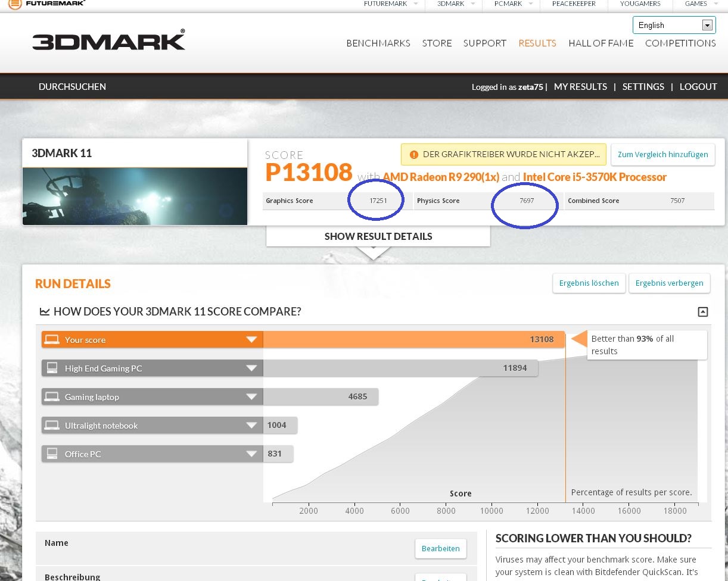Click Bearbeiten button next to Name
Screen dimensions: 728x581
pyautogui.click(x=441, y=548)
